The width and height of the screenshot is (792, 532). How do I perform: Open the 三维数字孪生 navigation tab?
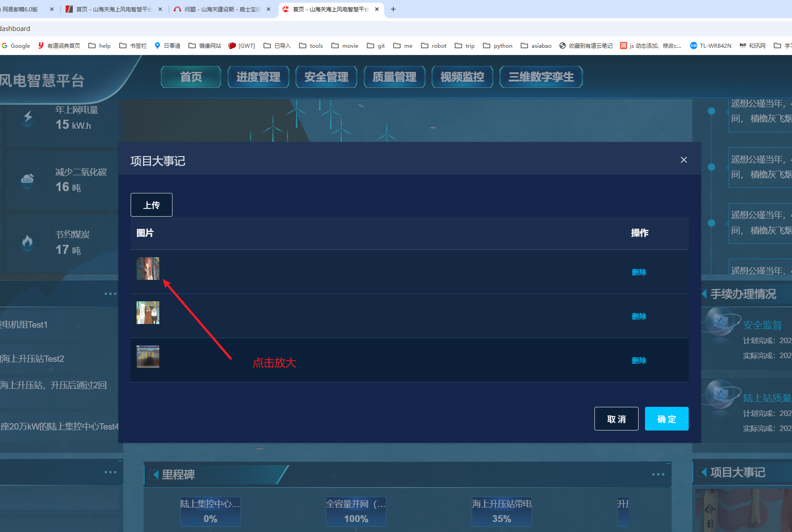[541, 77]
